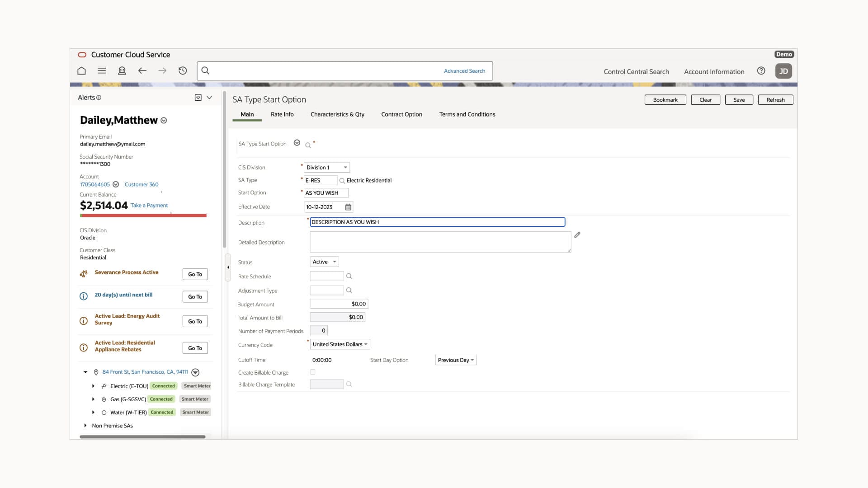Open the hamburger menu icon
Viewport: 868px width, 488px height.
click(102, 71)
